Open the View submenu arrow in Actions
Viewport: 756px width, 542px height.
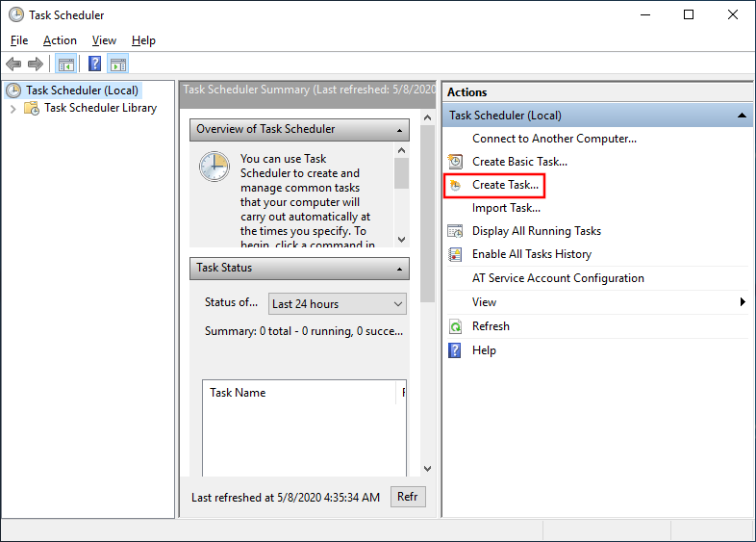click(x=743, y=302)
